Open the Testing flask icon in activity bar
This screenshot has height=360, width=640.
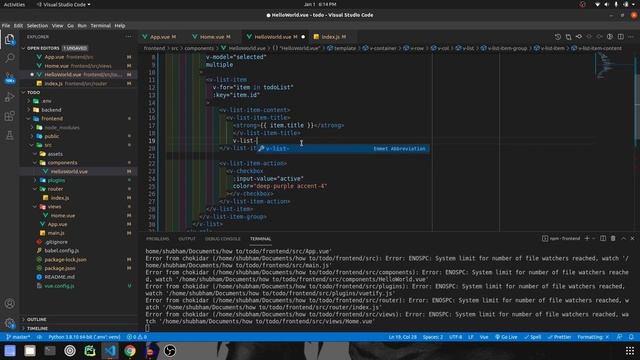(x=9, y=136)
